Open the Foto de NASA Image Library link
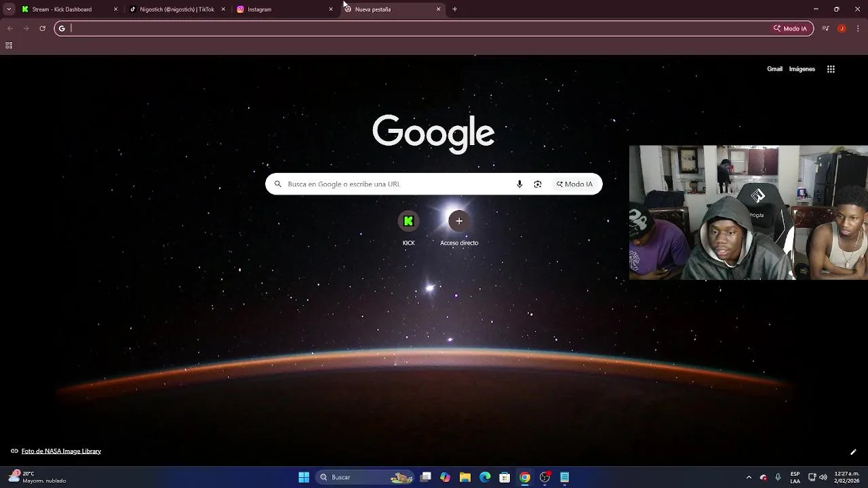The height and width of the screenshot is (488, 868). tap(61, 451)
